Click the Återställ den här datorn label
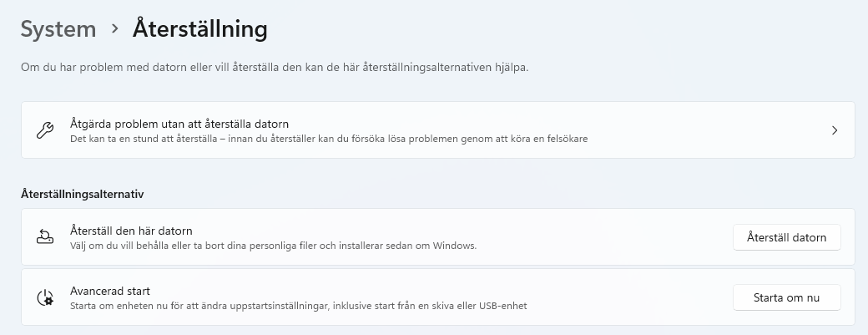Viewport: 868px width, 335px height. pos(132,231)
